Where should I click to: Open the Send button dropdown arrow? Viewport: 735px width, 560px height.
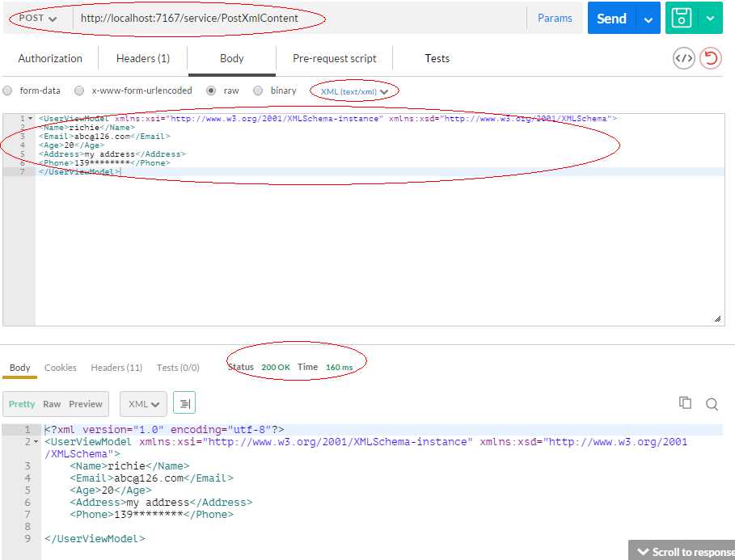[x=648, y=19]
